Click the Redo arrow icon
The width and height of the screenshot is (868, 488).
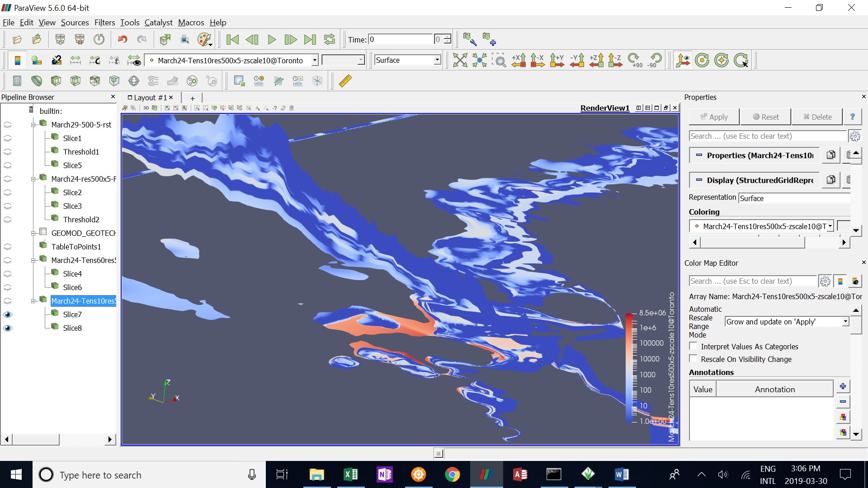tap(142, 40)
